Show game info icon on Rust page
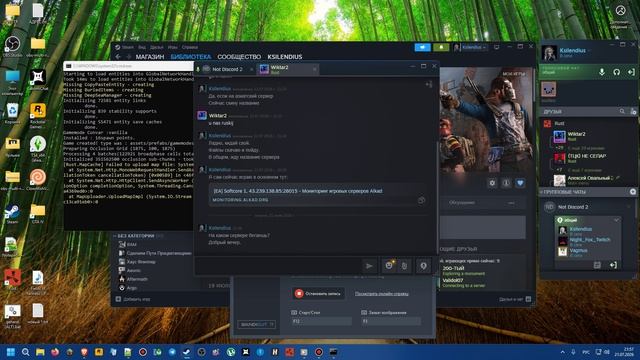 (x=506, y=183)
